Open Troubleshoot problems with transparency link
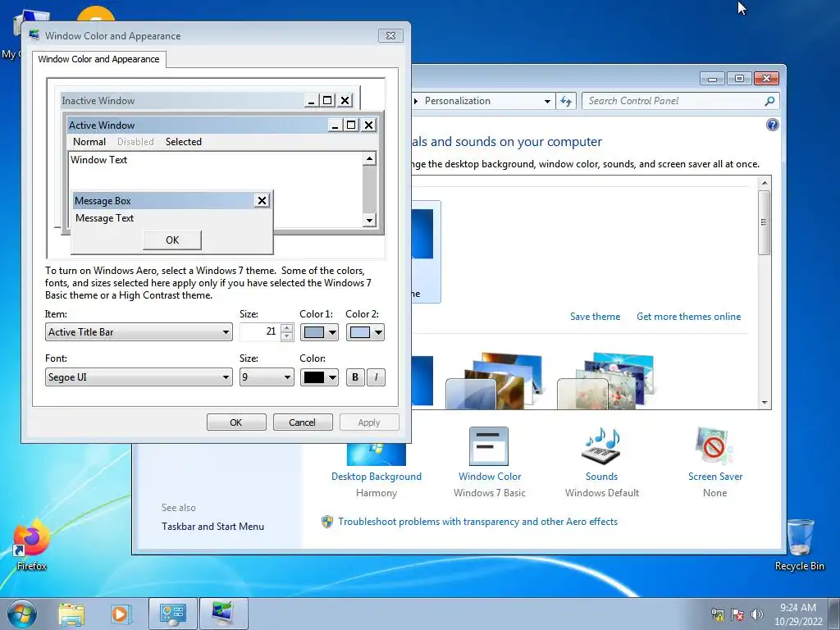840x630 pixels. 478,522
